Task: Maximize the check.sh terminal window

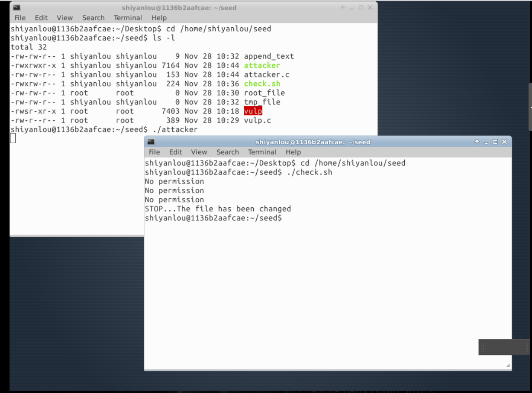Action: [495, 142]
